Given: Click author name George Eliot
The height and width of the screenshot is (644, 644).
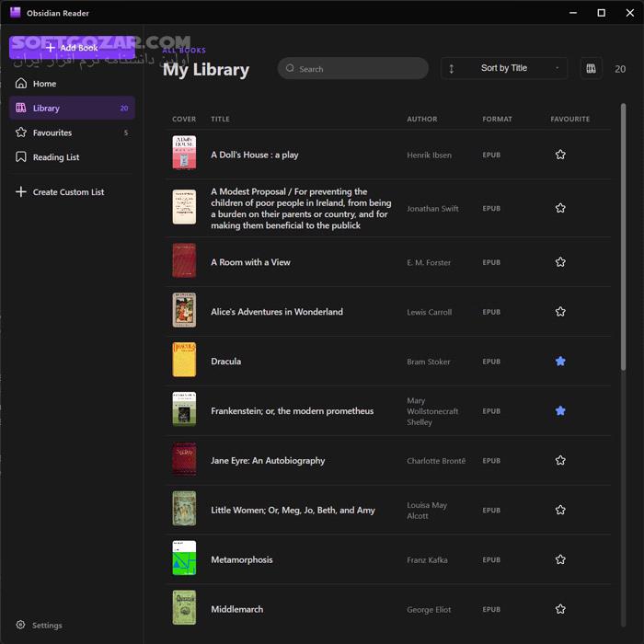Looking at the screenshot, I should 429,609.
